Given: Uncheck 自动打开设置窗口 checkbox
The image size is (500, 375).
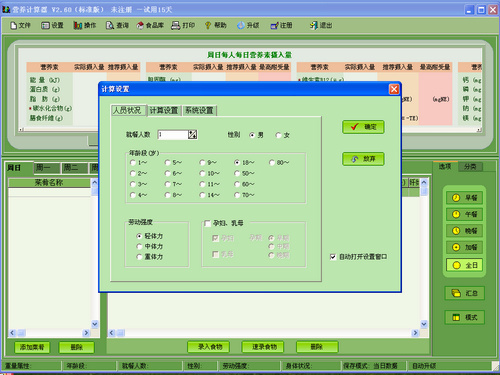Looking at the screenshot, I should 333,257.
